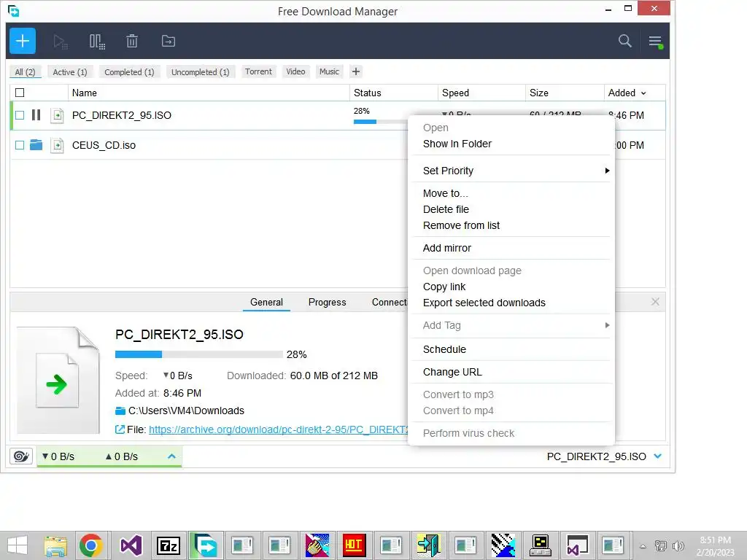Open the Progress details tab

point(327,303)
